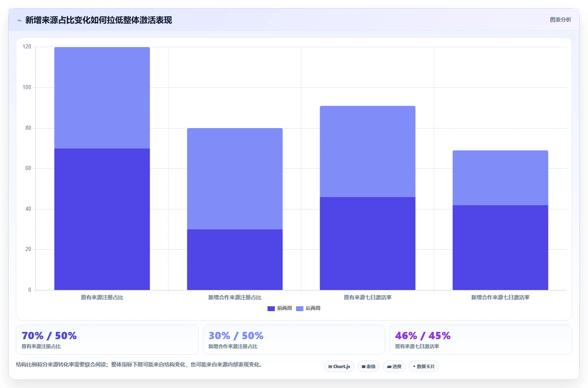Image resolution: width=588 pixels, height=388 pixels.
Task: Click the 70% / 50% stat value
Action: click(49, 336)
